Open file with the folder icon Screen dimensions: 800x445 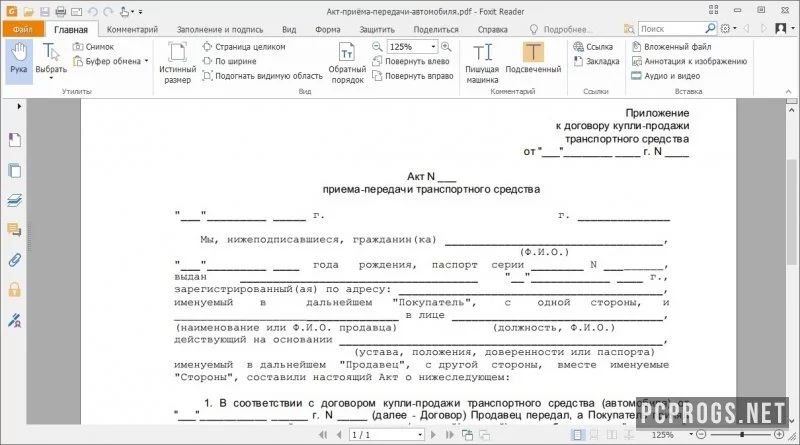[29, 11]
